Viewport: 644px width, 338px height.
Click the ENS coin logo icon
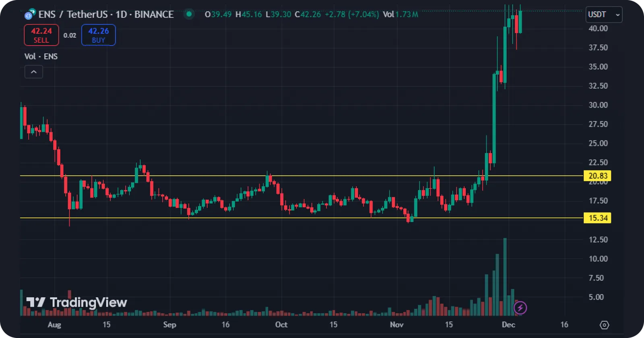point(29,15)
